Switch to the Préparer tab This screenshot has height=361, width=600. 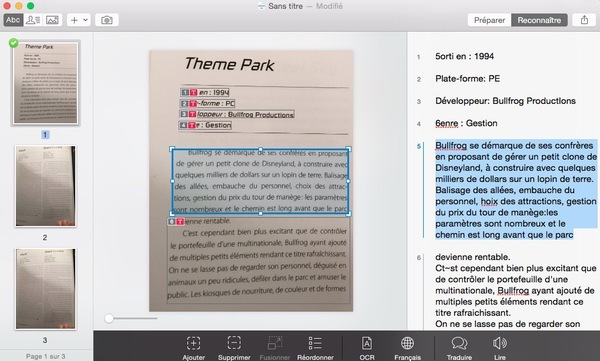click(489, 20)
